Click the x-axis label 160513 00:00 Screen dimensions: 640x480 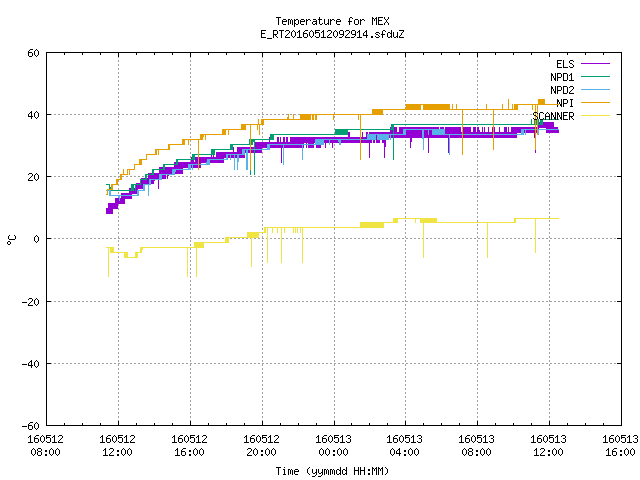[333, 446]
